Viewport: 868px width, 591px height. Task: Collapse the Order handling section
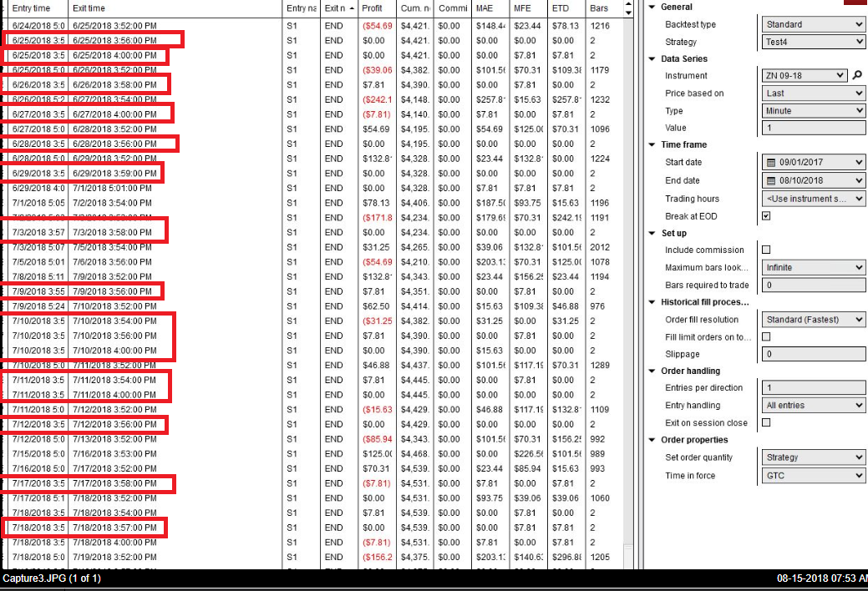coord(652,371)
